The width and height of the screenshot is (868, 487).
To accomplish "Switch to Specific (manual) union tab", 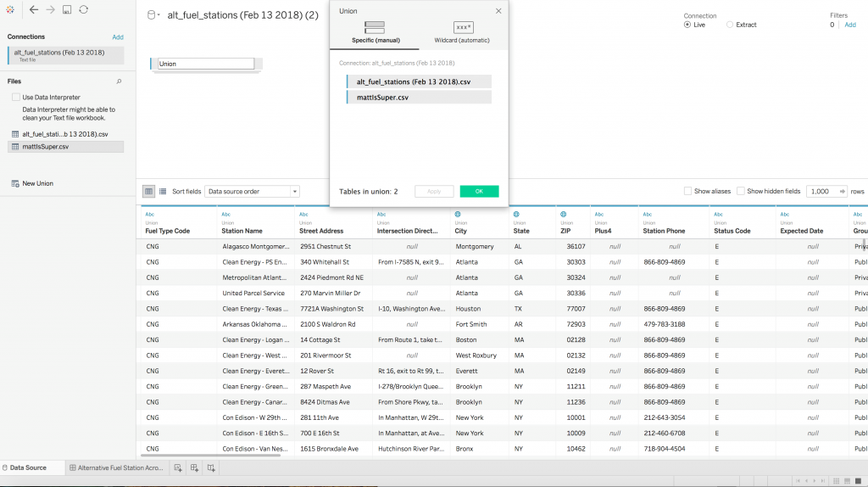I will (375, 32).
